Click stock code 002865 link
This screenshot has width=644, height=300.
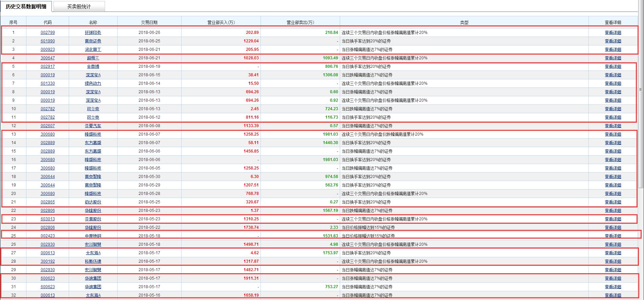47,202
